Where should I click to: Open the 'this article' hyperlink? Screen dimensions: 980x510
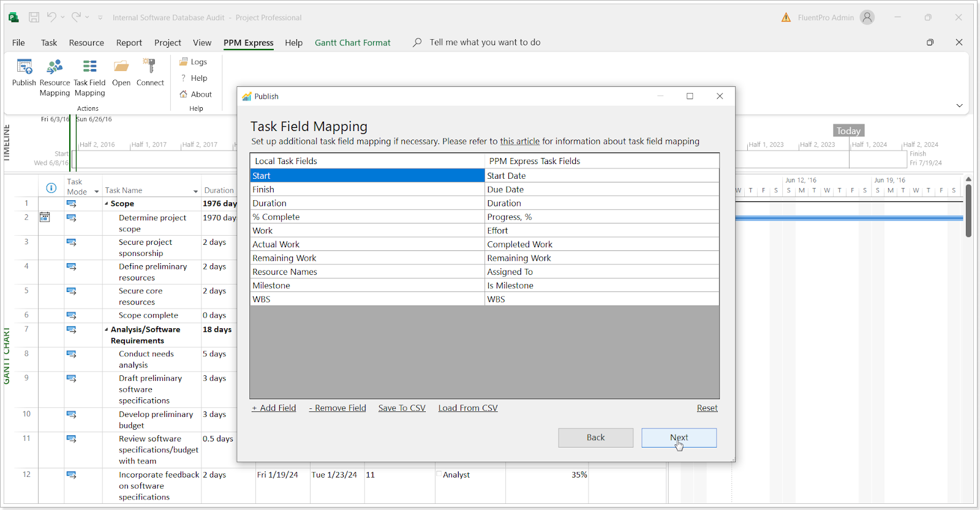pyautogui.click(x=519, y=141)
